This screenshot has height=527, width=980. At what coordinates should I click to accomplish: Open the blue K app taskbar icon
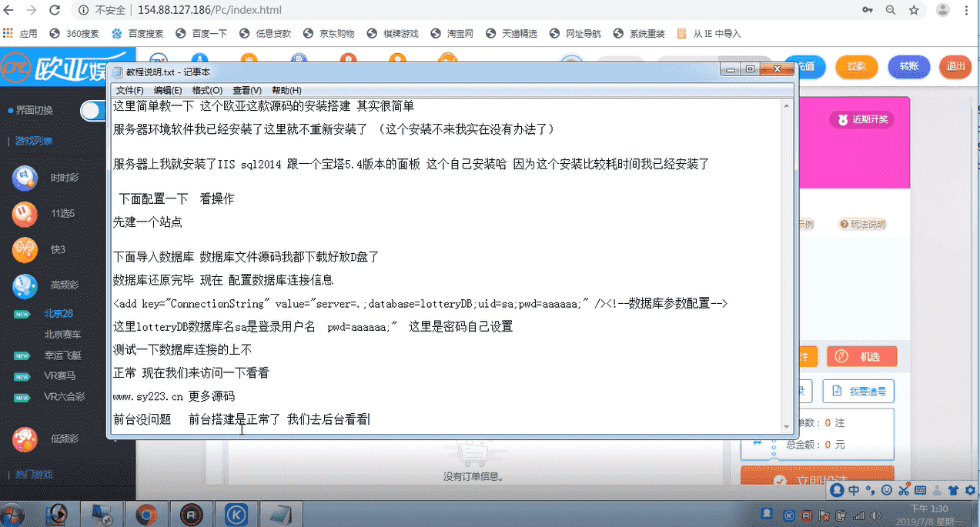pyautogui.click(x=235, y=514)
